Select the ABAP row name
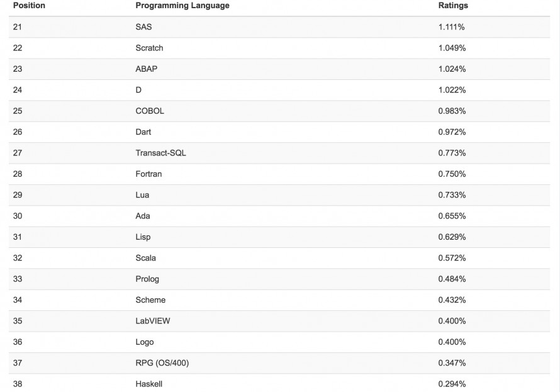This screenshot has width=560, height=392. pos(146,69)
